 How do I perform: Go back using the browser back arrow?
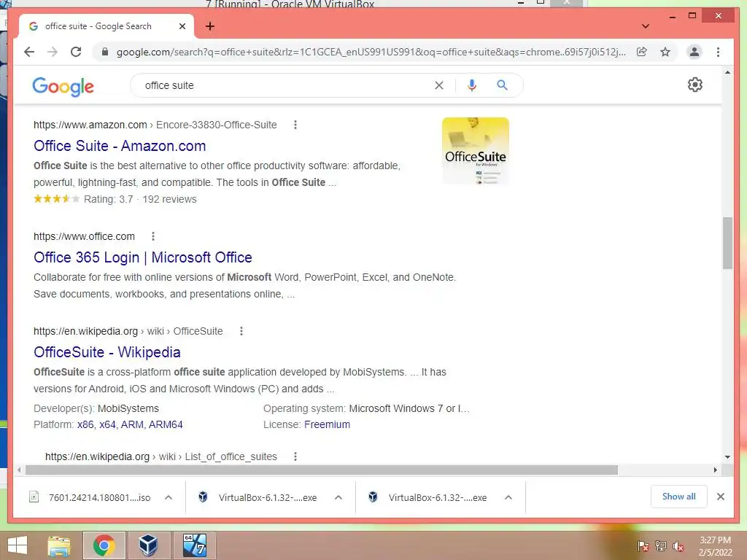click(x=29, y=52)
